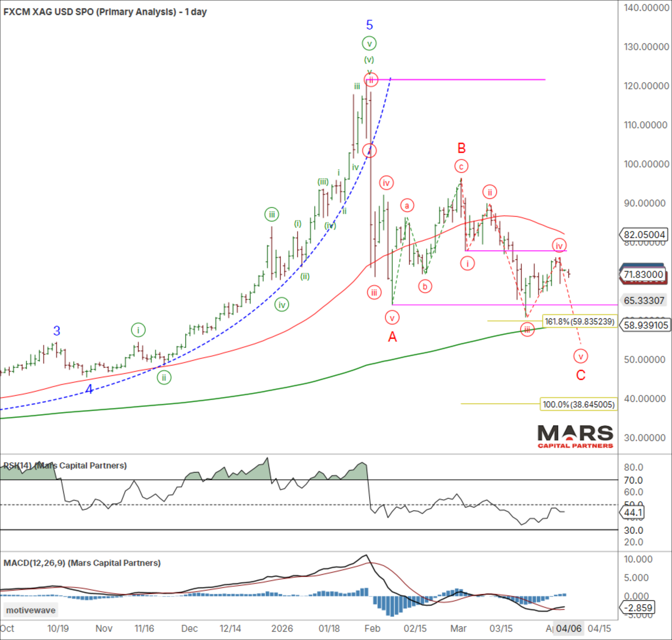Click the 71.83000 current price tag
The height and width of the screenshot is (640, 672).
coord(643,274)
